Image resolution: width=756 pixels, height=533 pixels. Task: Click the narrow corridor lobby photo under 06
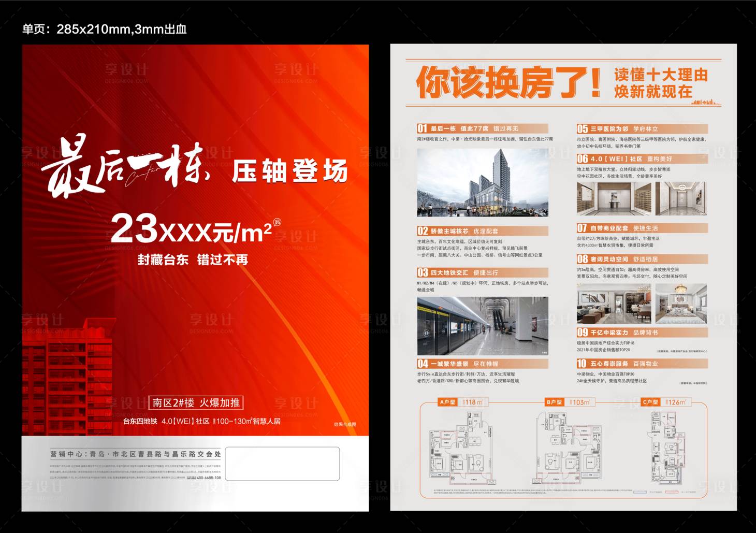[x=681, y=198]
